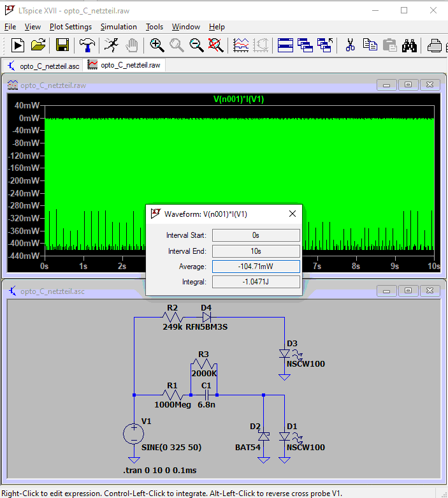Maximize the opto_C_netzteil.raw plot subwindow
The image size is (448, 498).
pos(408,84)
